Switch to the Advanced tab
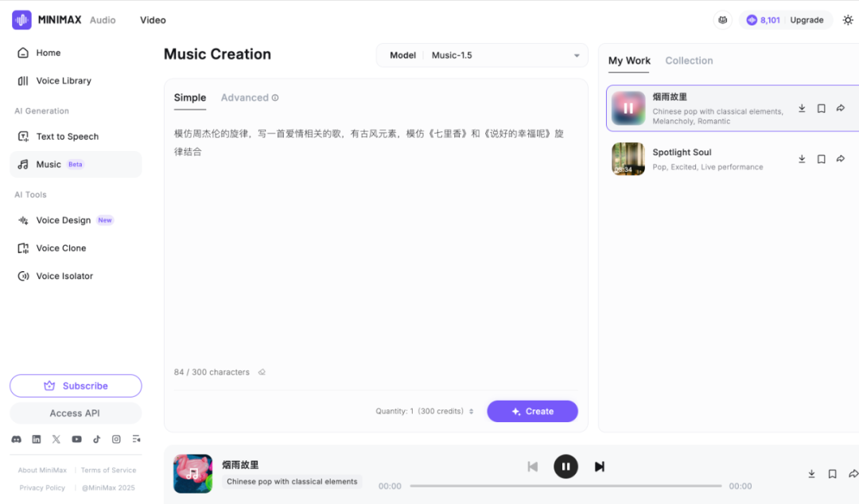 pos(244,98)
